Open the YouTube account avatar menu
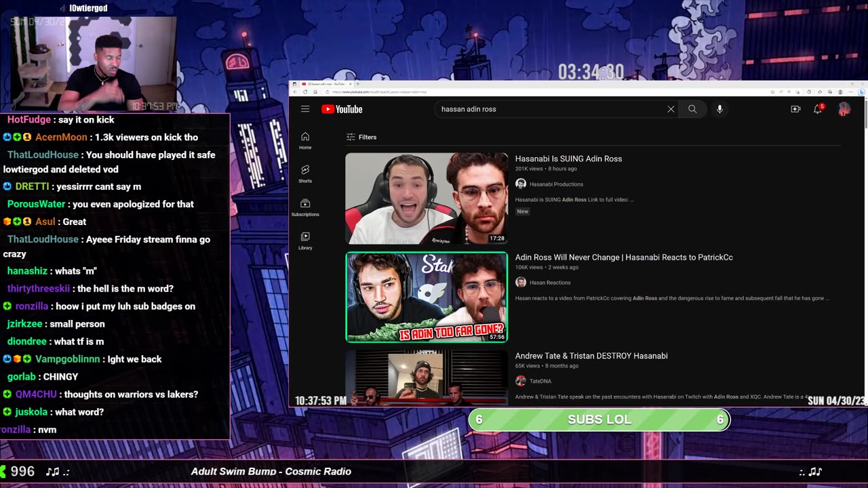 click(x=844, y=109)
